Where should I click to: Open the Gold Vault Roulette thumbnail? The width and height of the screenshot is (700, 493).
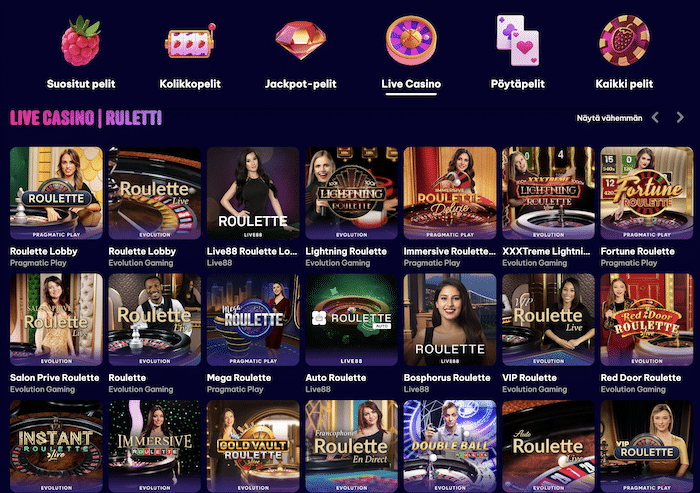[x=253, y=446]
